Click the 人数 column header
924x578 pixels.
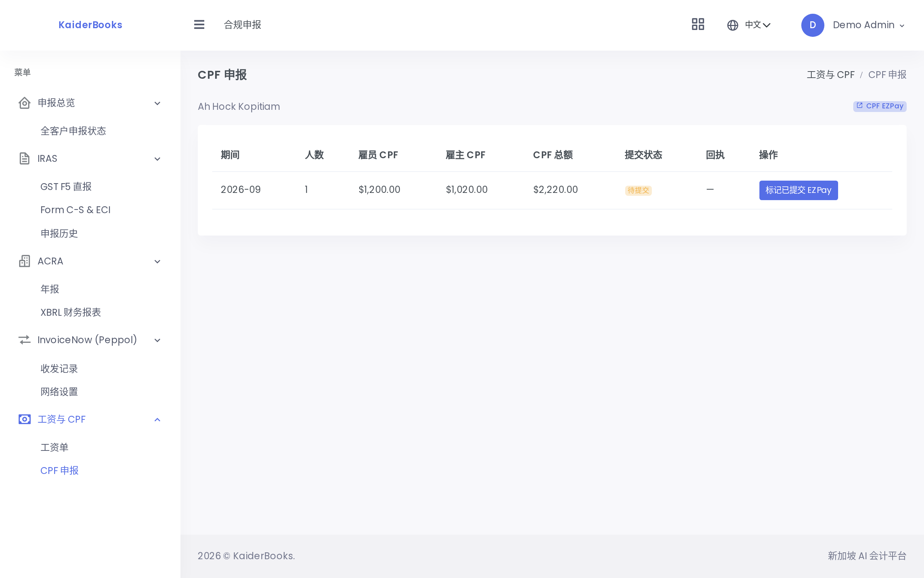pos(314,155)
